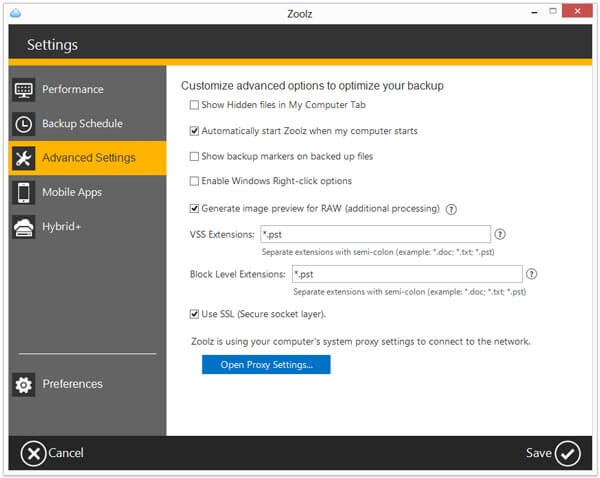Click the 'Settings' header title
The width and height of the screenshot is (600, 478).
[52, 45]
